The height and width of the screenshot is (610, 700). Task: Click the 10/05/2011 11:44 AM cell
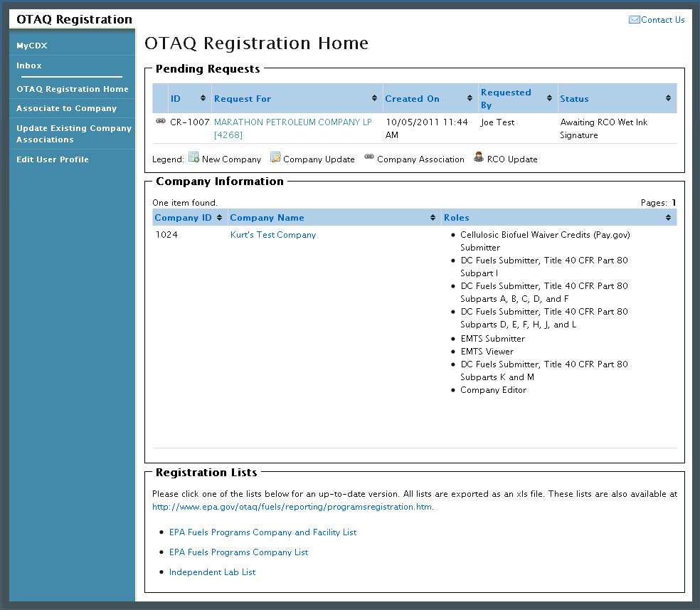point(427,129)
